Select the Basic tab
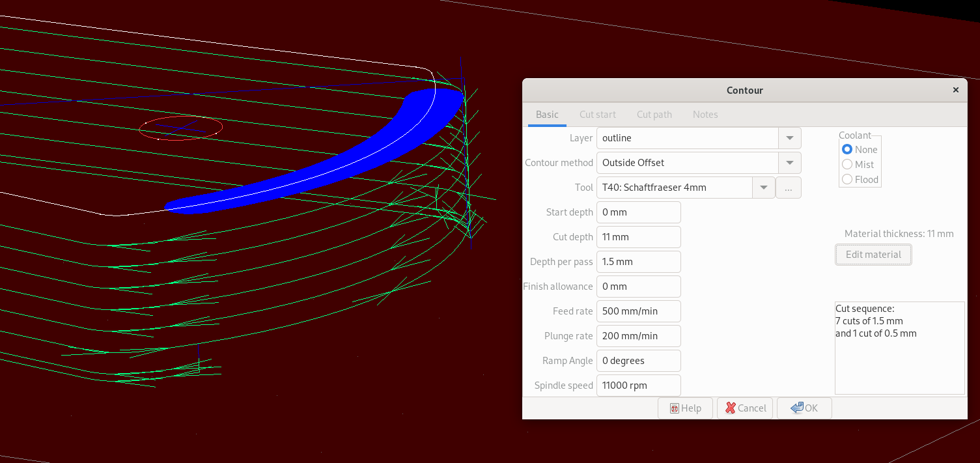 (x=547, y=115)
